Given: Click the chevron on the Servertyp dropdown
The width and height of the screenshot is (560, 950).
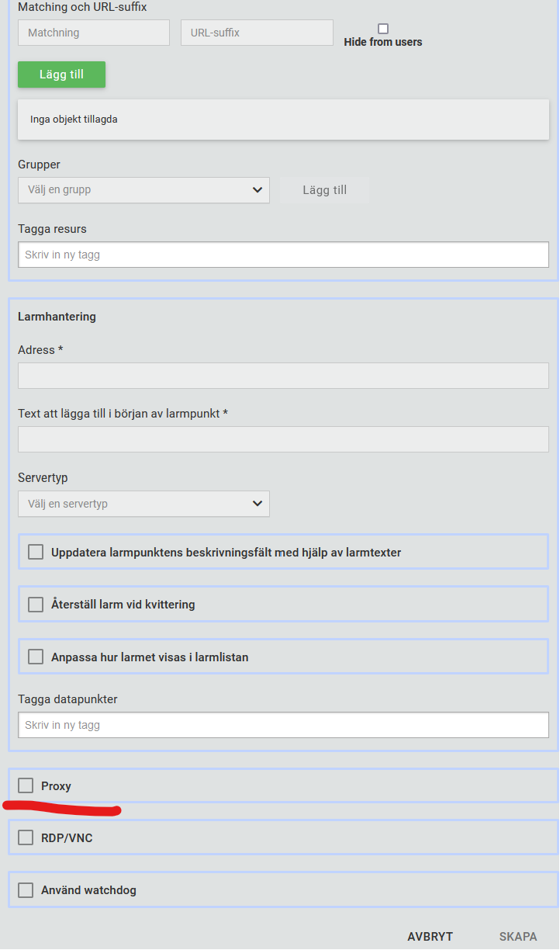Looking at the screenshot, I should (x=258, y=504).
